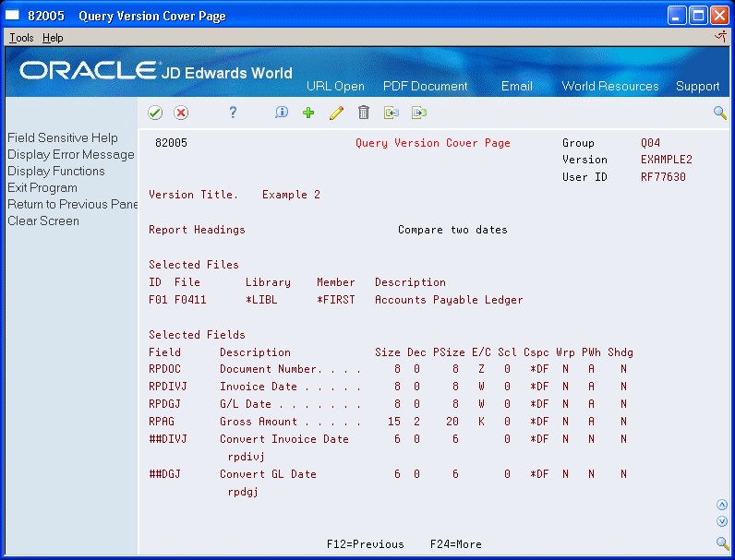Click the icon right of the menu bar

720,37
